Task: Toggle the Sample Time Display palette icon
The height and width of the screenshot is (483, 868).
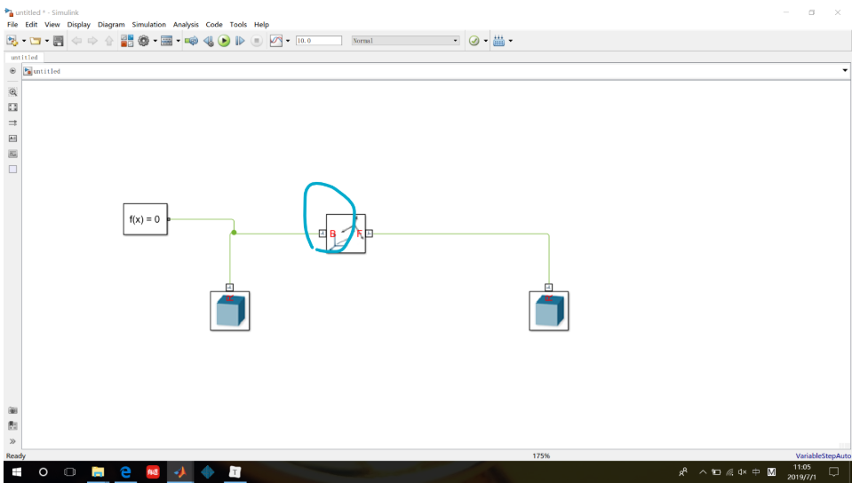Action: pos(12,123)
